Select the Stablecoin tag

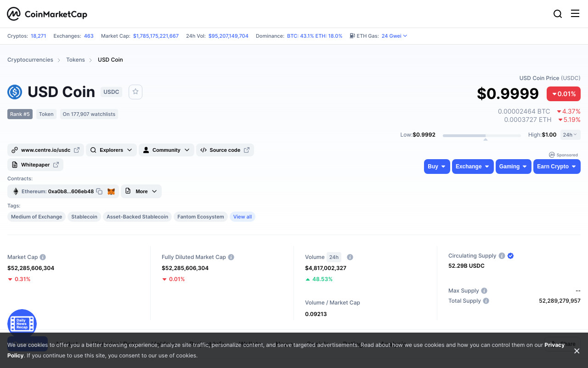(x=84, y=217)
